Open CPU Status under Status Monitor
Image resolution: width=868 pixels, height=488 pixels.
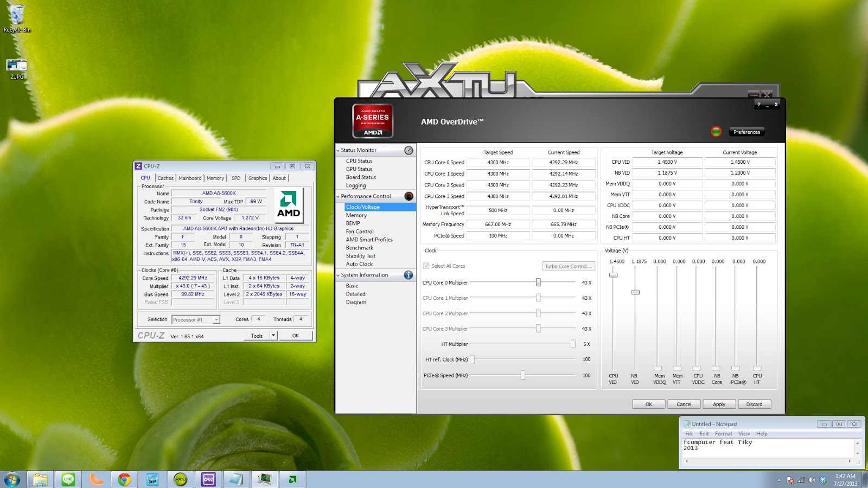pos(359,161)
